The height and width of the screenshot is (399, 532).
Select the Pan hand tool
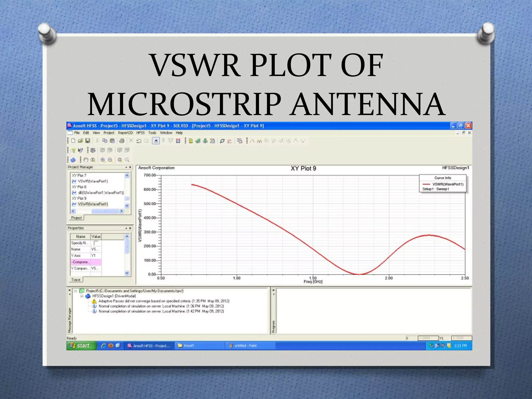86,160
